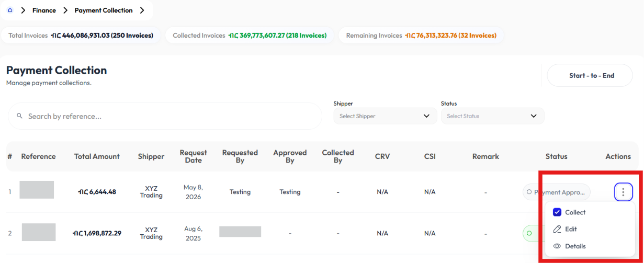The image size is (644, 263).
Task: Click the eye Details icon in menu
Action: [x=557, y=246]
